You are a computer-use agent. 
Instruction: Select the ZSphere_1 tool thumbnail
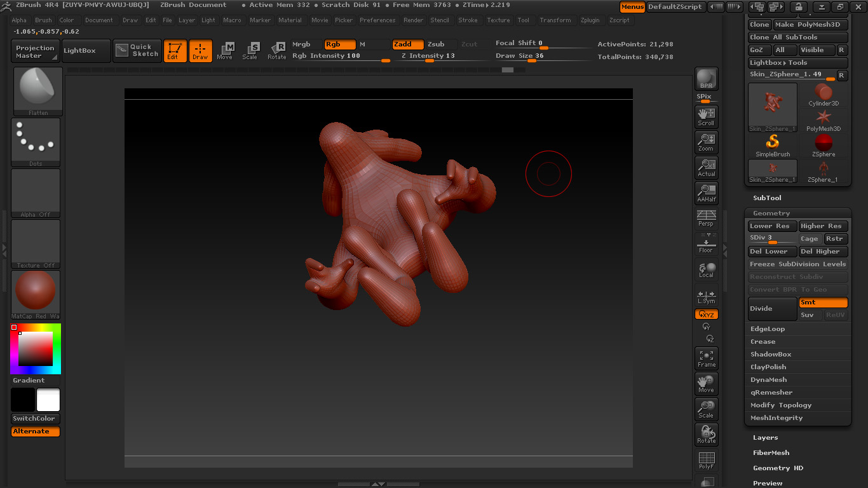(x=824, y=171)
